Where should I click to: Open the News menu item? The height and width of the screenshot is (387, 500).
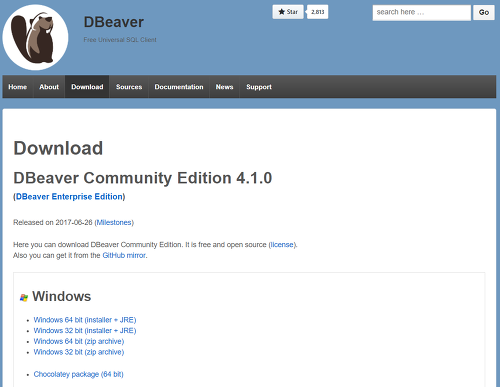224,87
